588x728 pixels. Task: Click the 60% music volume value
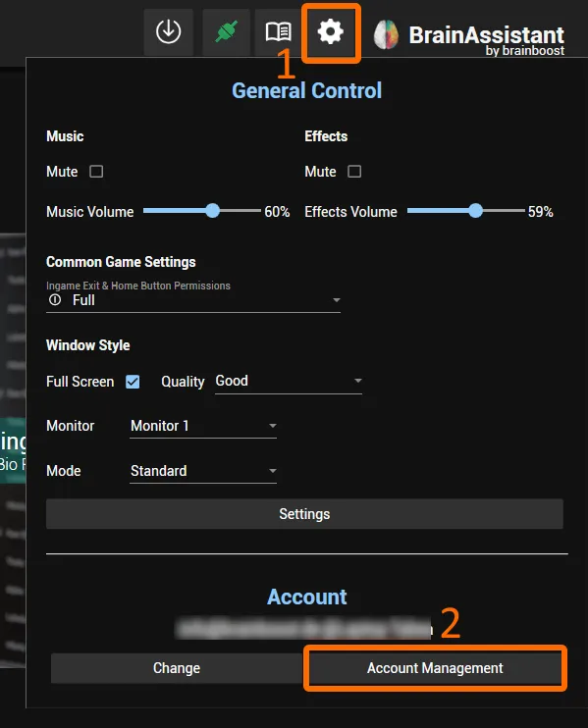click(x=277, y=212)
